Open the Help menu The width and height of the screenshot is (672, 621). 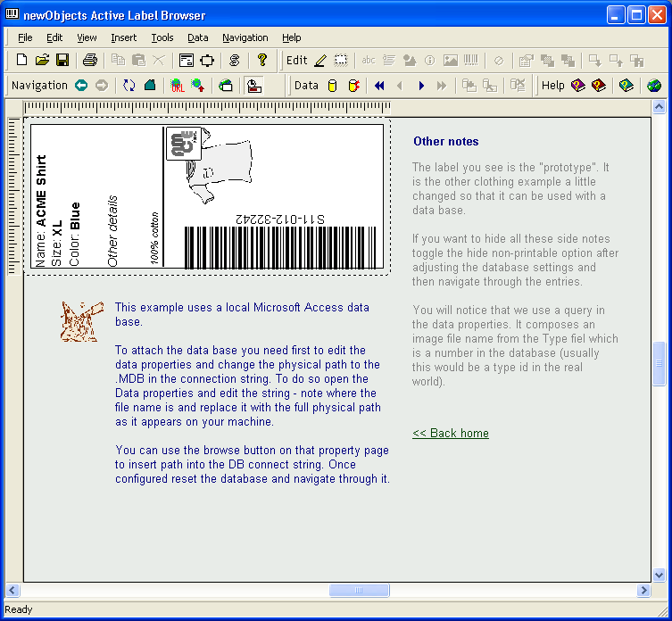pyautogui.click(x=292, y=37)
